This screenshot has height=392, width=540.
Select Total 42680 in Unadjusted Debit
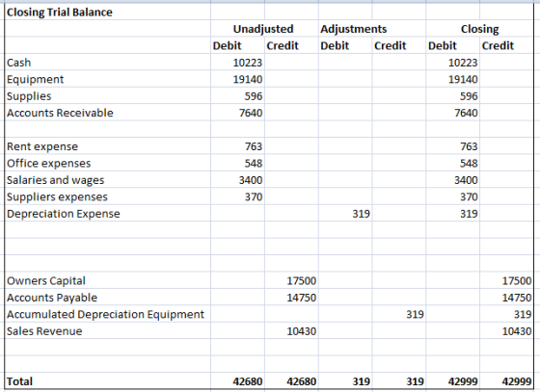click(x=248, y=381)
